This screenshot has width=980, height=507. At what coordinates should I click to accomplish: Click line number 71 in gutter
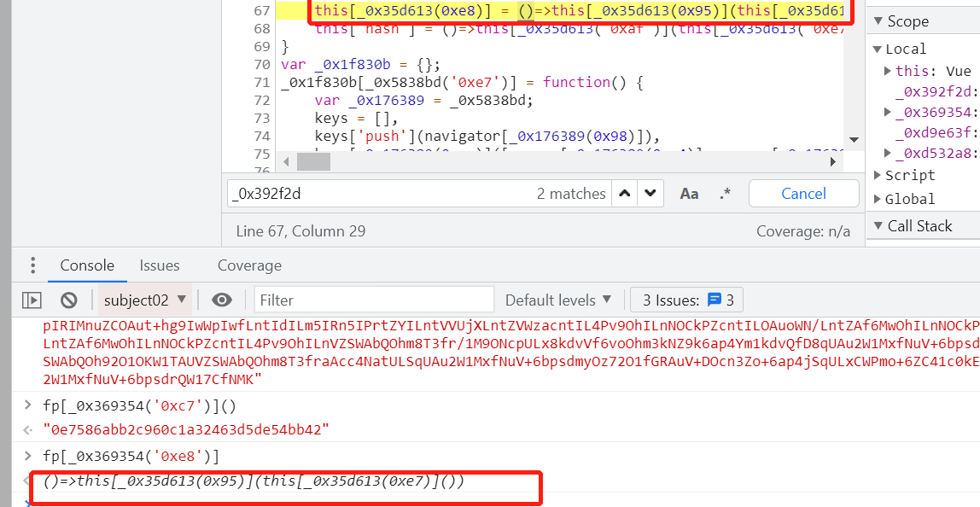(263, 83)
